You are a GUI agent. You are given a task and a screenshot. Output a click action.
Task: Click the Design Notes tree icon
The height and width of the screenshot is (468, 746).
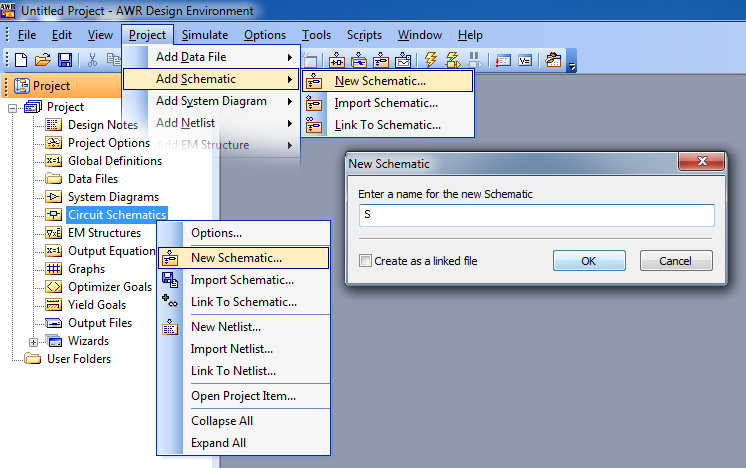53,125
